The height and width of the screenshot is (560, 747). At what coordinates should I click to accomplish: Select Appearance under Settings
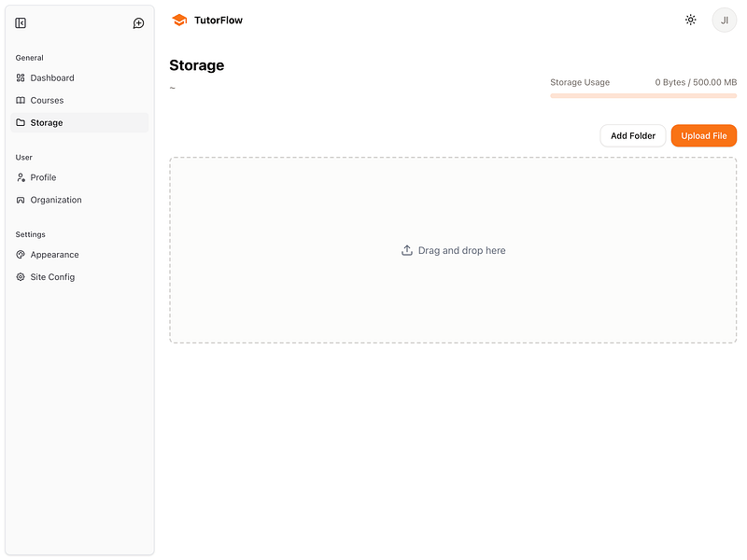(x=54, y=254)
